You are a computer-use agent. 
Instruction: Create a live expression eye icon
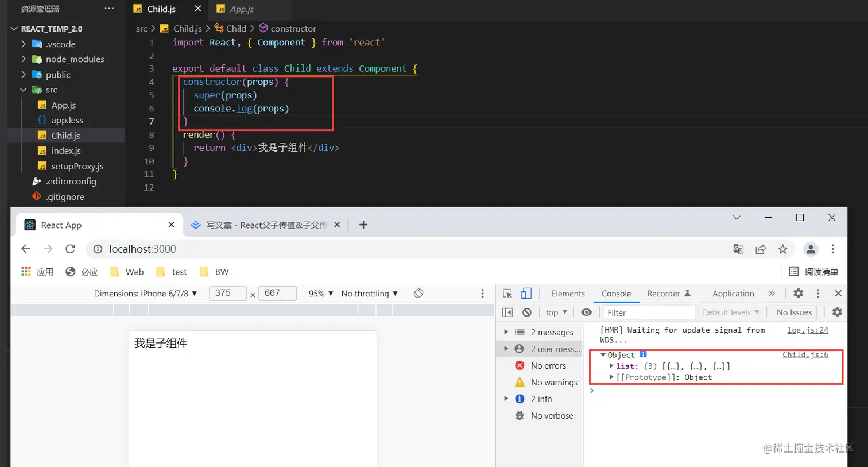click(586, 312)
